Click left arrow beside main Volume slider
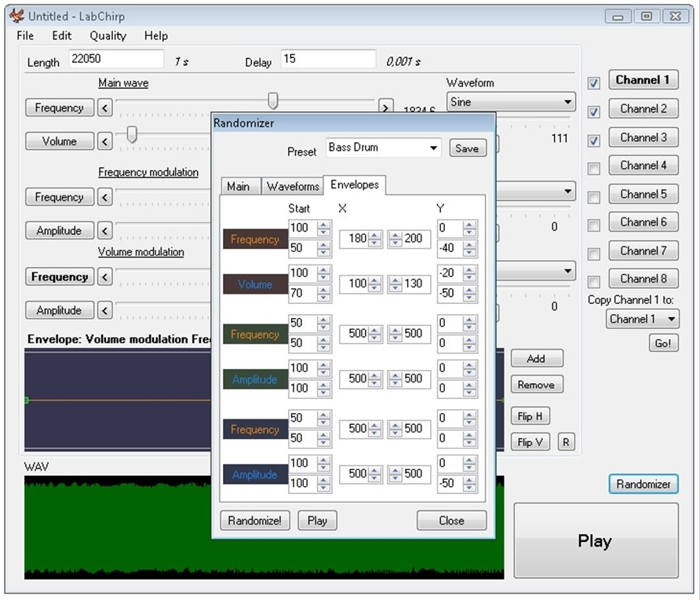Viewport: 700px width, 600px height. pyautogui.click(x=105, y=141)
